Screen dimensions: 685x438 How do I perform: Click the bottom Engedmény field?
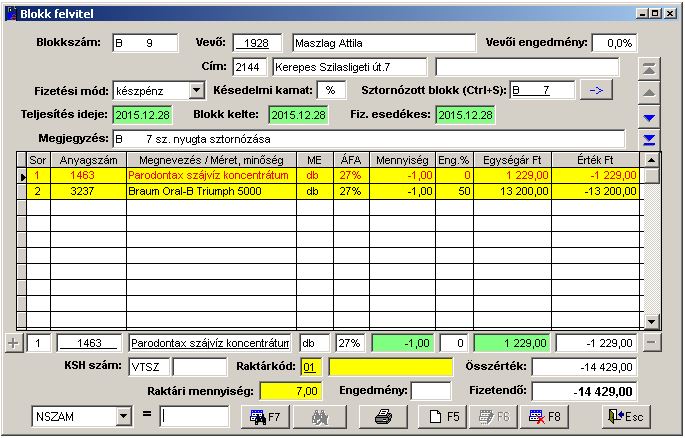click(x=431, y=391)
